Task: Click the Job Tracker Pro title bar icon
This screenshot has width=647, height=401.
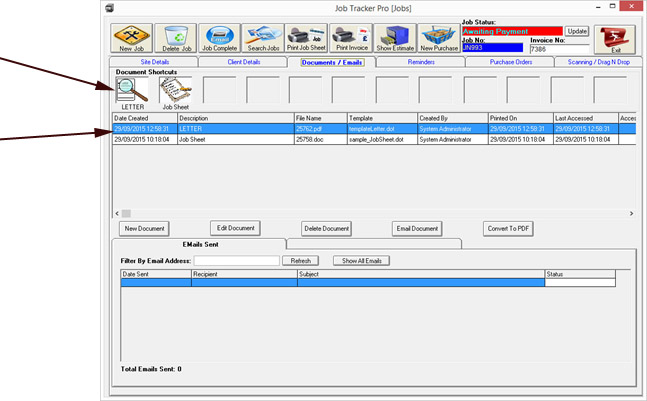Action: click(109, 8)
